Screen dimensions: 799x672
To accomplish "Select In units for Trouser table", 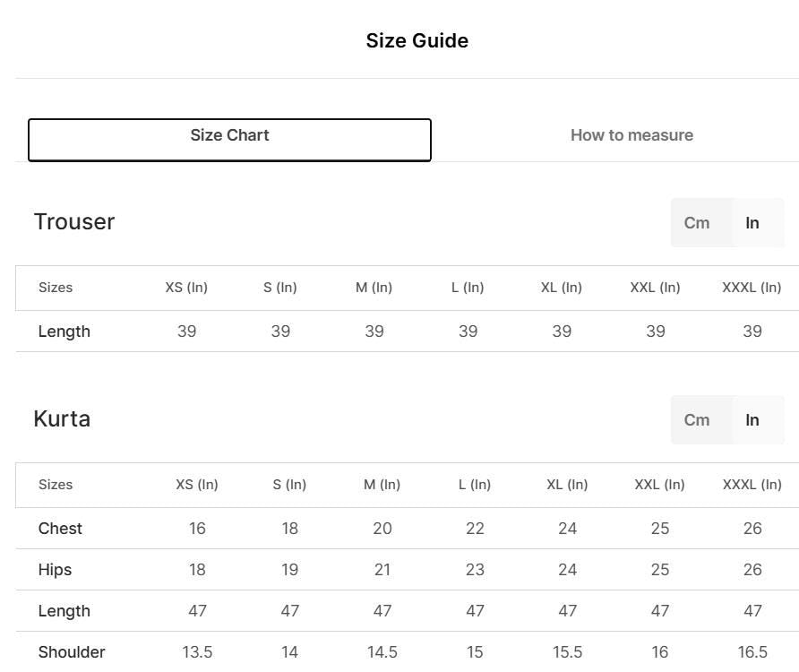I will (752, 223).
